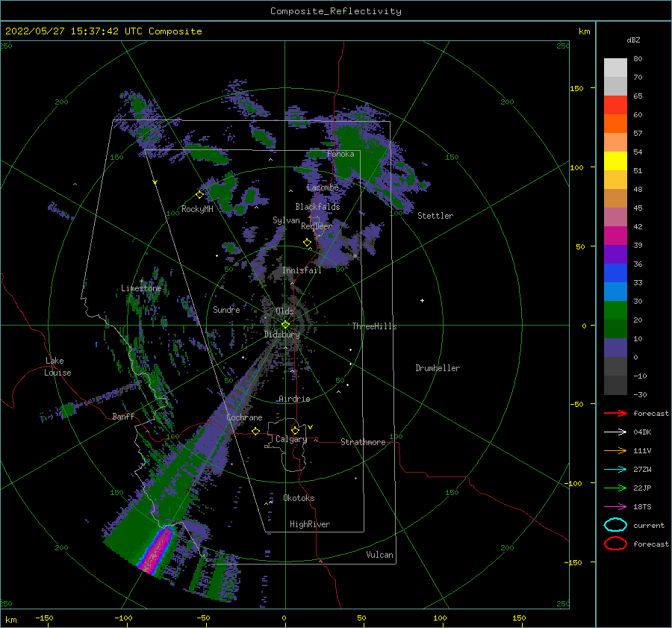Click the red forecast arrow legend icon
This screenshot has width=672, height=628.
615,413
